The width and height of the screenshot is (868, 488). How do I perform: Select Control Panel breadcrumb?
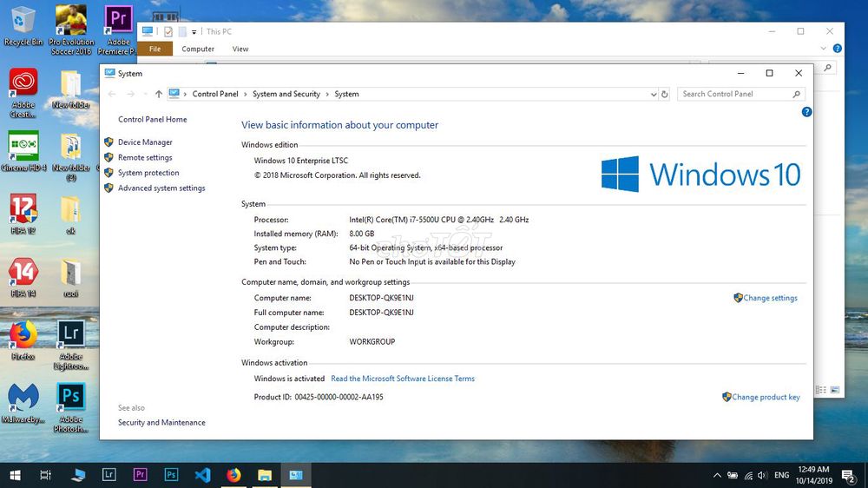(x=214, y=94)
